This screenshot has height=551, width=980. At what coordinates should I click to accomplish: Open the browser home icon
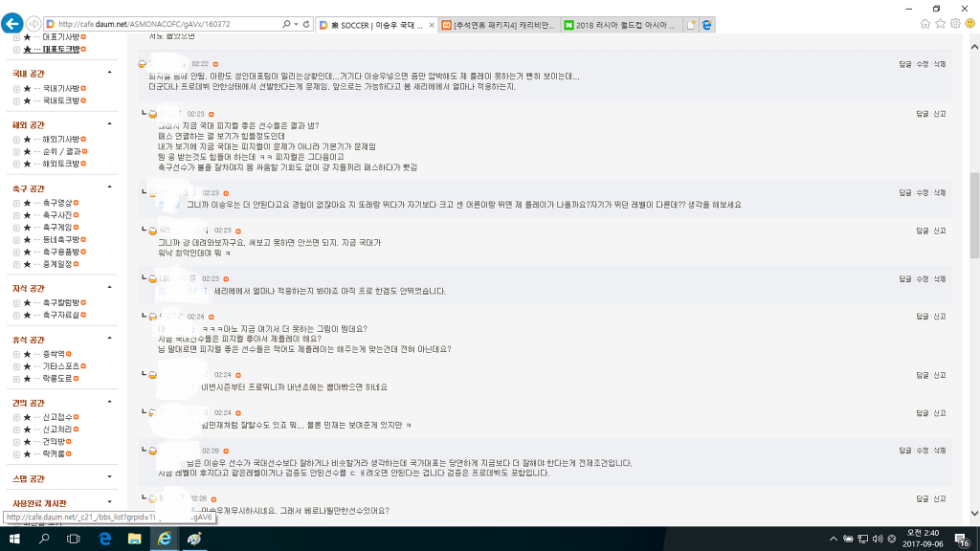coord(925,24)
